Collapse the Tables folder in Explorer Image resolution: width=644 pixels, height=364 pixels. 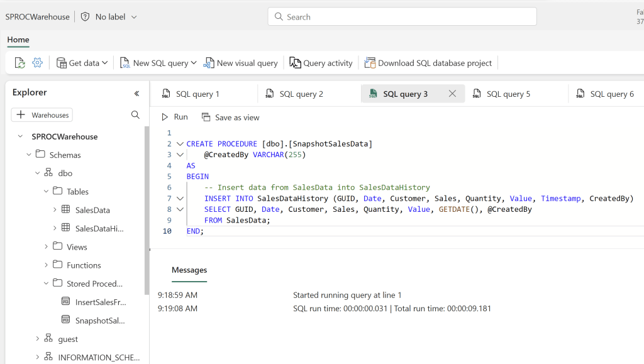click(x=46, y=191)
